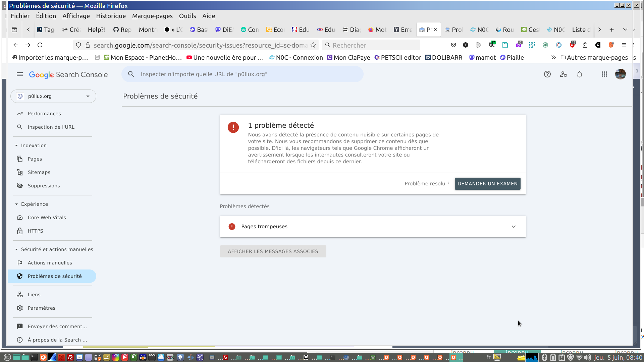Viewport: 644px width, 362px height.
Task: Open the Firefox extensions puzzle icon
Action: click(x=585, y=45)
